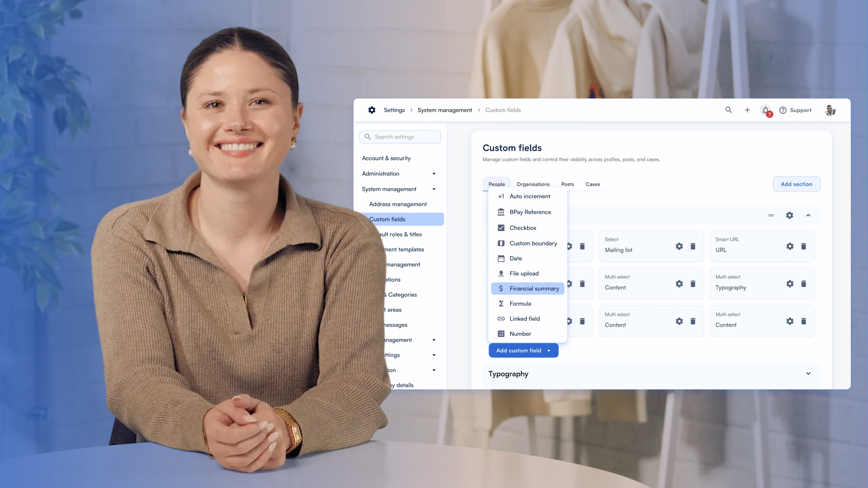868x488 pixels.
Task: Select Checkbox field type from list
Action: pos(523,228)
